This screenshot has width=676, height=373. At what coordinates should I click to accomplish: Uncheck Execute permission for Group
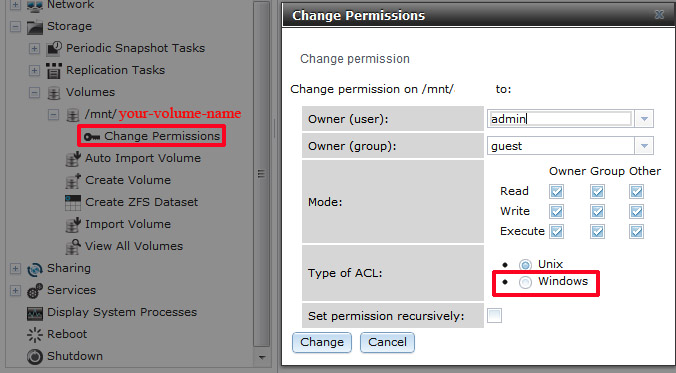(x=597, y=232)
